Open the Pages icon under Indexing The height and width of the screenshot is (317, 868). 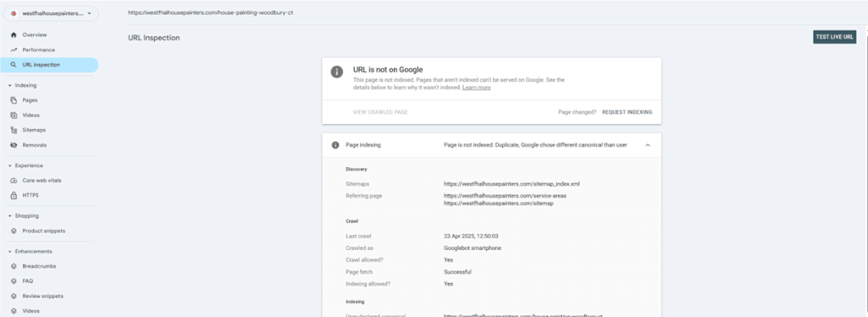click(13, 100)
